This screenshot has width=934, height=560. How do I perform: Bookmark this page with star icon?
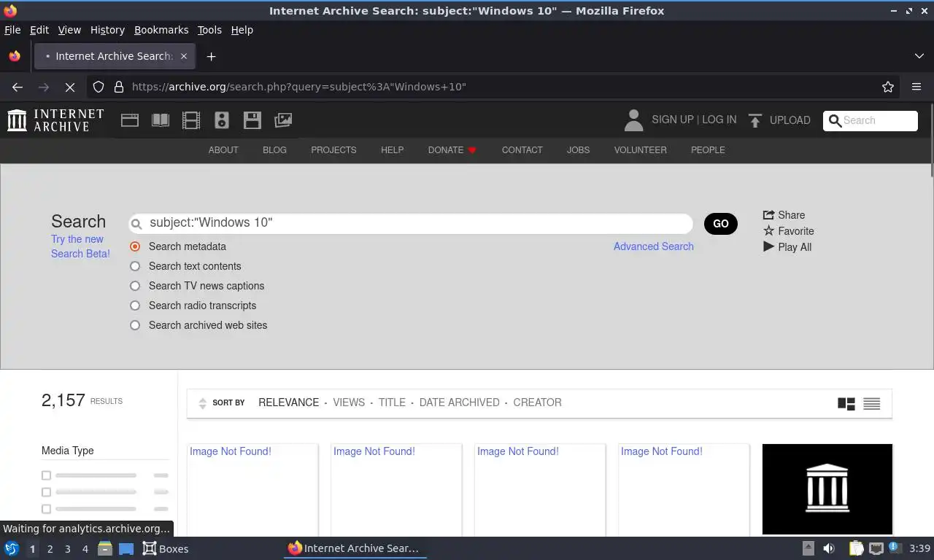pyautogui.click(x=888, y=87)
